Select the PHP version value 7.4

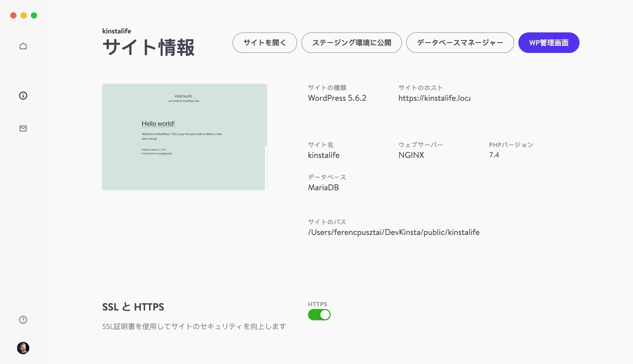click(494, 155)
